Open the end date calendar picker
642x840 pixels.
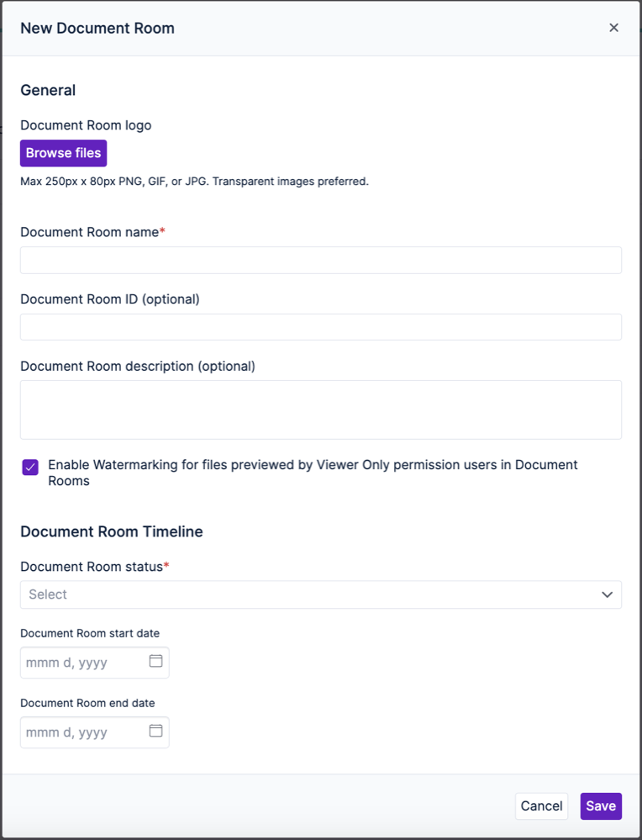[155, 732]
